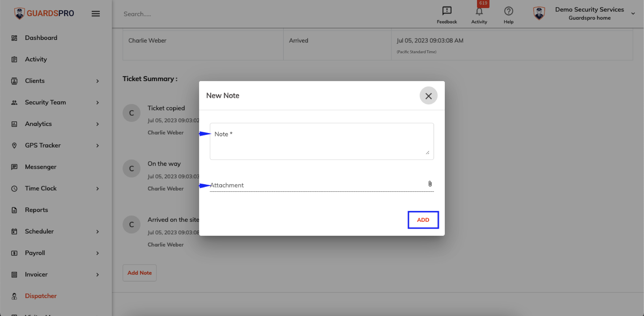Click the Payroll money icon
Viewport: 644px width, 316px height.
(14, 253)
